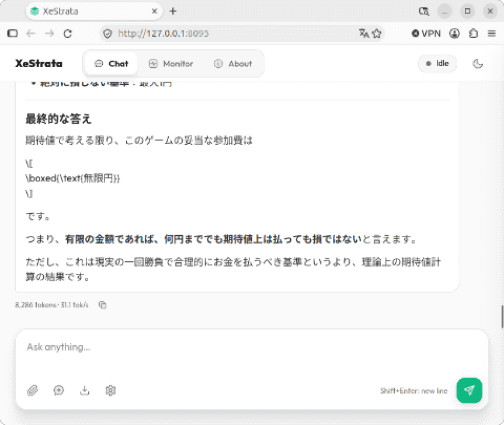Copy the response with copy icon
The image size is (504, 425).
tap(103, 305)
